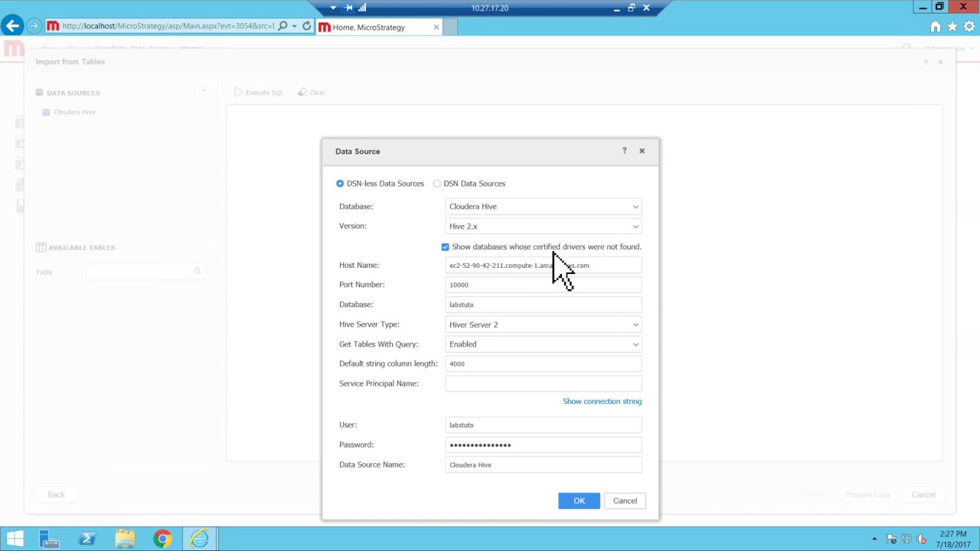Viewport: 980px width, 551px height.
Task: Click the OK button
Action: (580, 501)
